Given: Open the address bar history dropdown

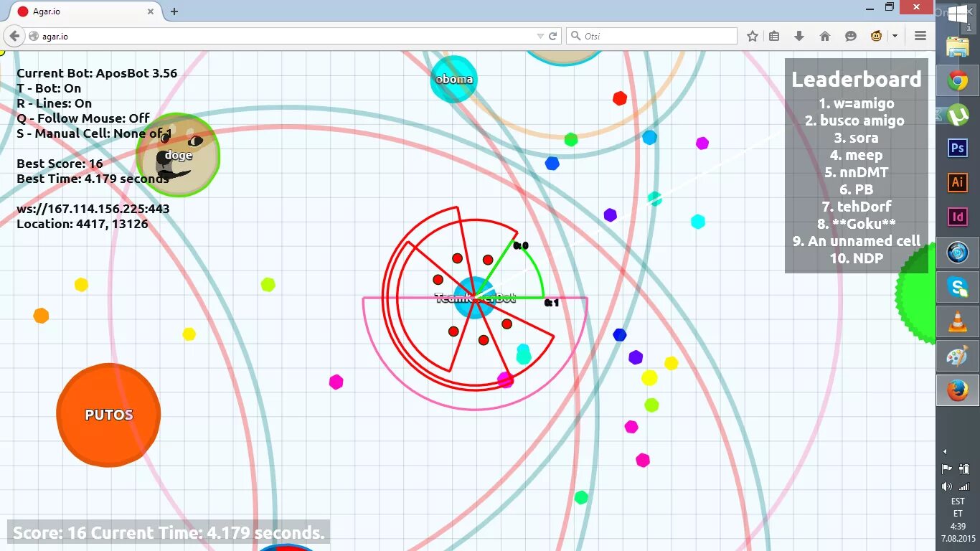Looking at the screenshot, I should (x=540, y=36).
